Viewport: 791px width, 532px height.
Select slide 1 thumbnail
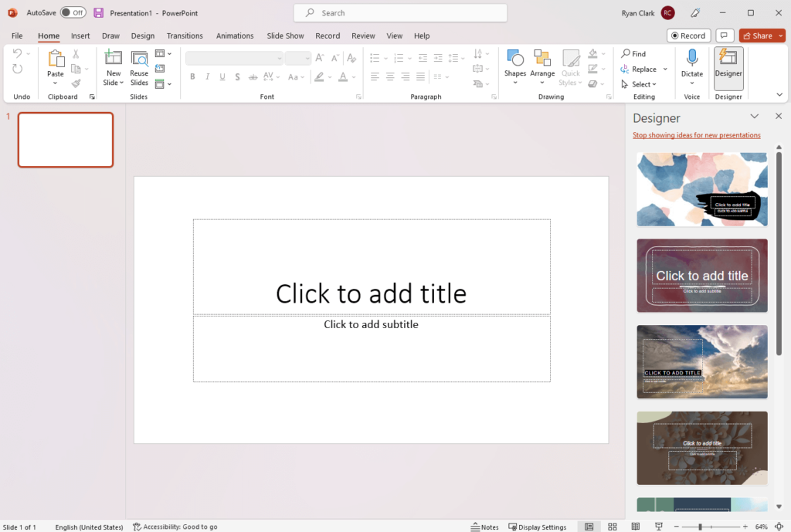pos(66,140)
